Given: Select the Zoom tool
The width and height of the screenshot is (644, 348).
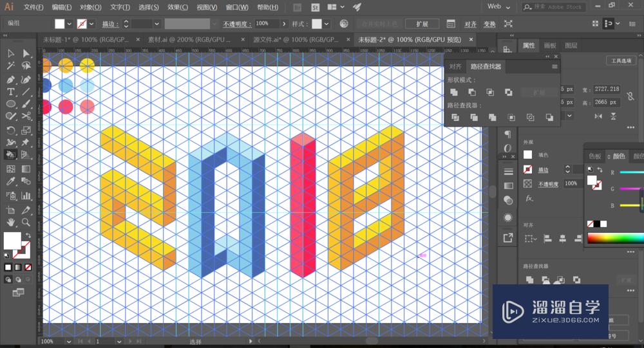Looking at the screenshot, I should [26, 223].
